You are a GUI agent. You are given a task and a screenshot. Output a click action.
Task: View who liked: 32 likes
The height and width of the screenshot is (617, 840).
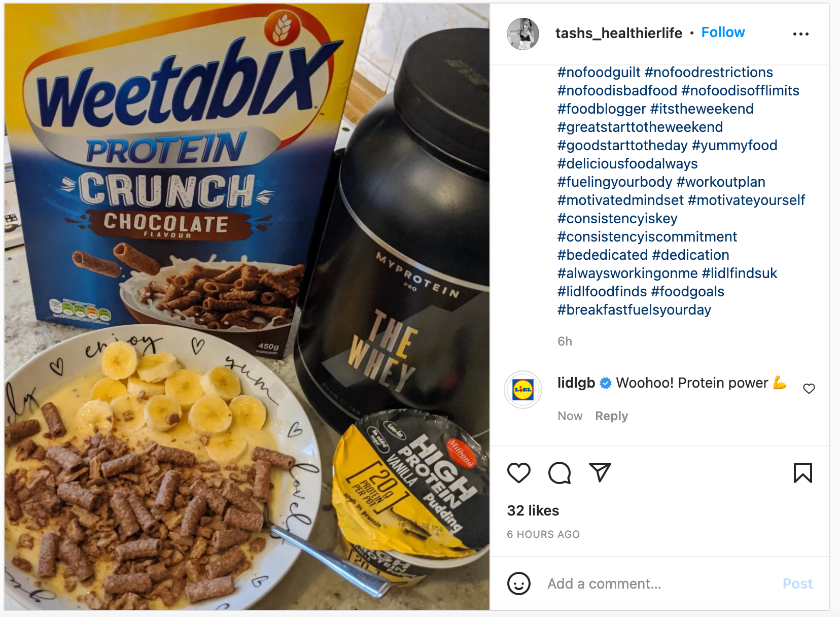[x=533, y=510]
